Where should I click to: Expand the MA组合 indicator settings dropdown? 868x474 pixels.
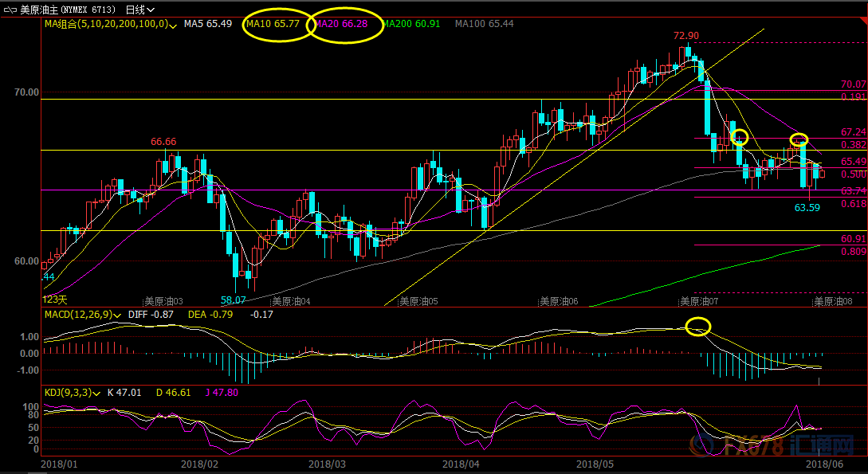[x=173, y=25]
